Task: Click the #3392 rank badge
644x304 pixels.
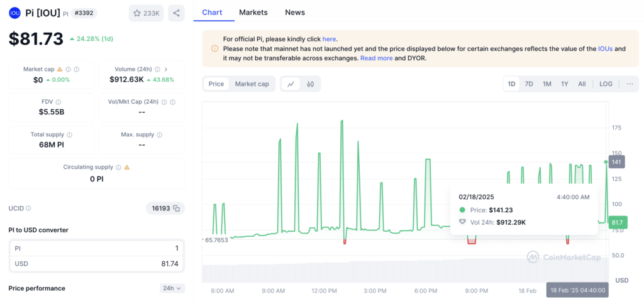Action: click(84, 13)
